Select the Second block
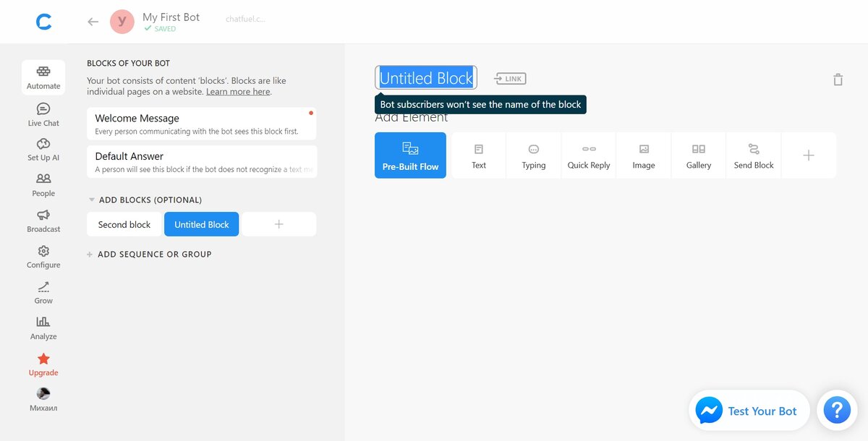 pyautogui.click(x=124, y=224)
